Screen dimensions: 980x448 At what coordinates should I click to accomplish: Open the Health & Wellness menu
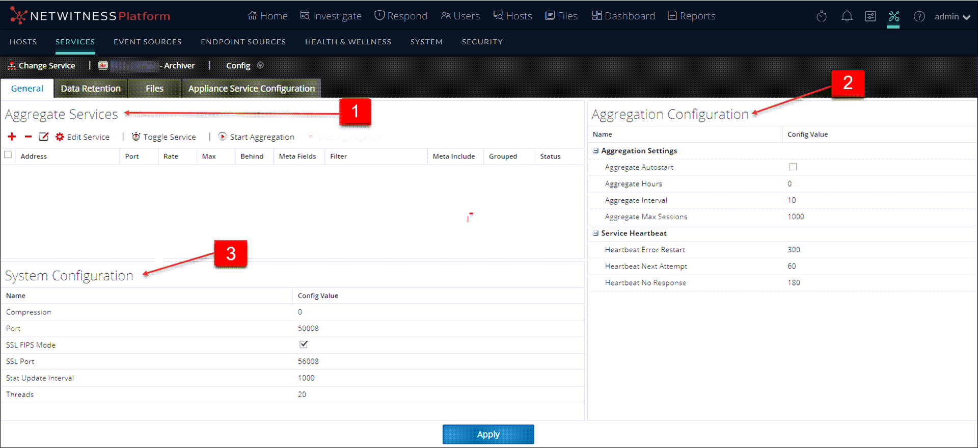point(348,42)
